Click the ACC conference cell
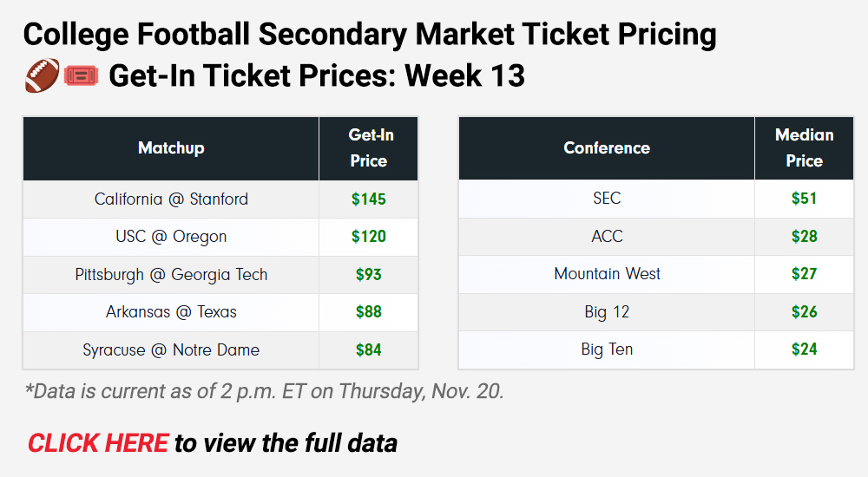This screenshot has height=477, width=868. [607, 237]
